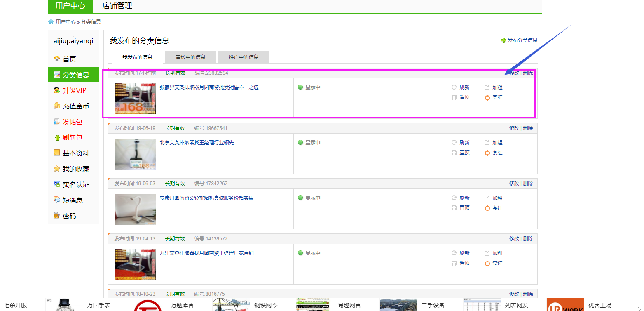Image resolution: width=644 pixels, height=311 pixels.
Task: Click 删除 on the 北京艾灸排烟器 listing
Action: (528, 128)
